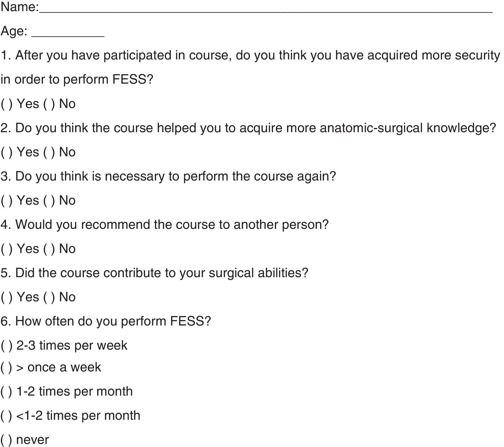
Task: Choose the > once a week option
Action: tap(6, 368)
